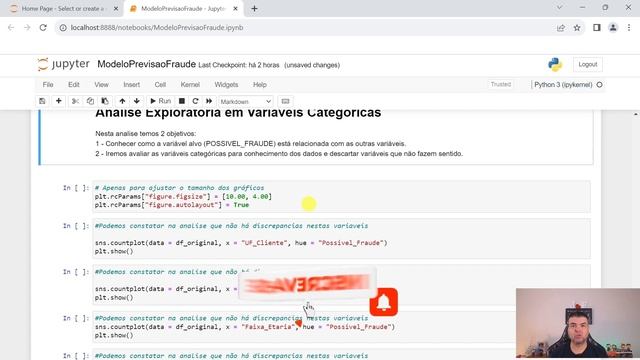Image resolution: width=640 pixels, height=360 pixels.
Task: Click the Last Checkpoint status text
Action: (239, 65)
